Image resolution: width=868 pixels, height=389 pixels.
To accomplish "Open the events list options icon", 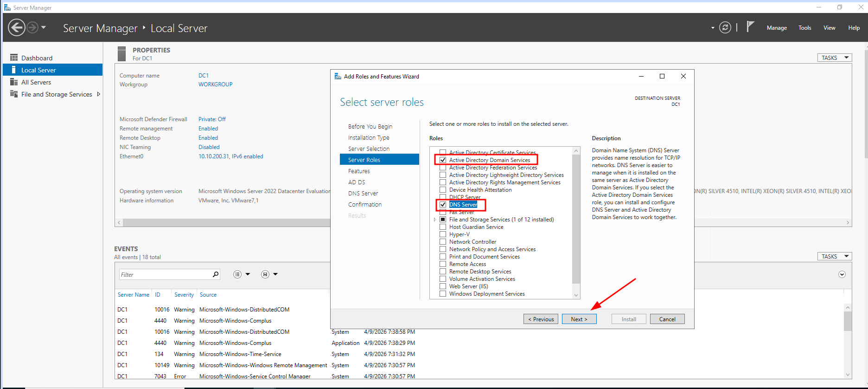I will point(237,274).
